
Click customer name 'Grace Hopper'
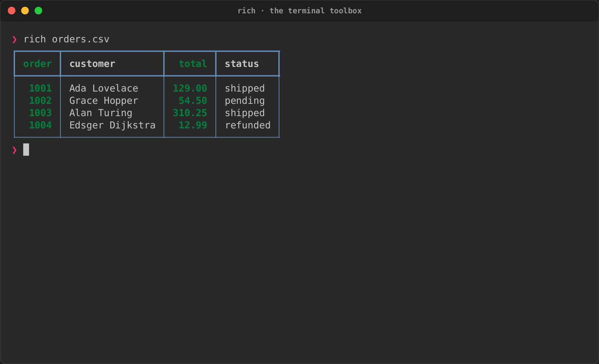[x=104, y=101]
